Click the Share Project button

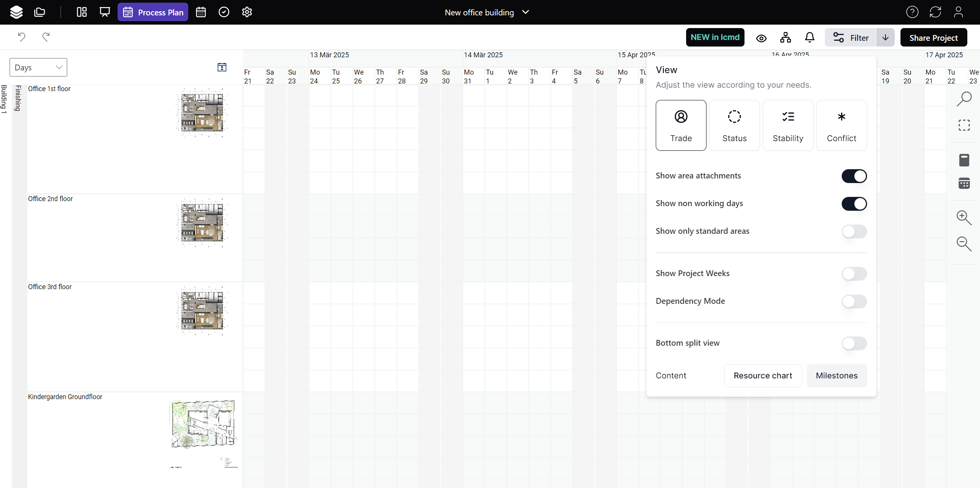933,37
